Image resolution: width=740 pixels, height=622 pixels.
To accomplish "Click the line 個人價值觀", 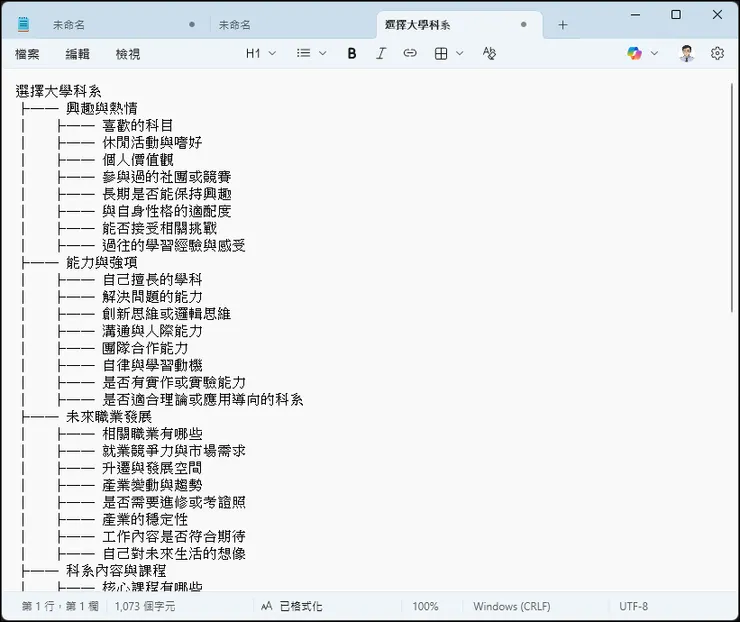I will click(x=138, y=160).
